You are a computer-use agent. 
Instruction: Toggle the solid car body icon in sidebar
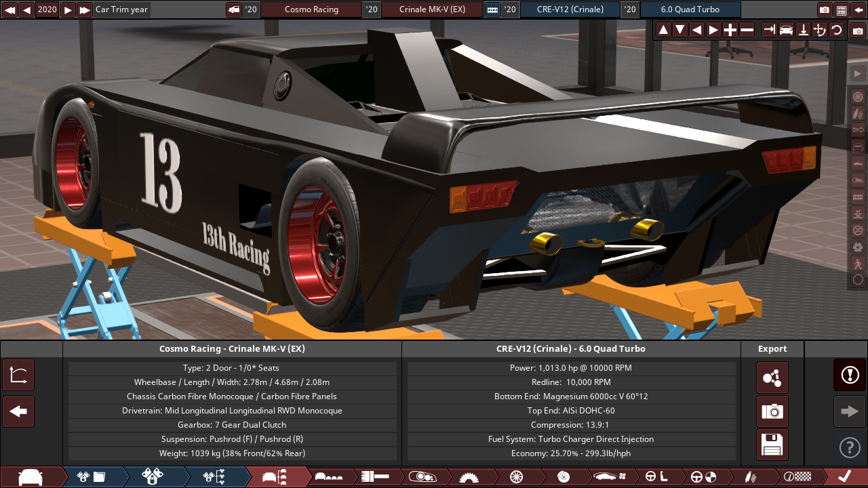858,163
